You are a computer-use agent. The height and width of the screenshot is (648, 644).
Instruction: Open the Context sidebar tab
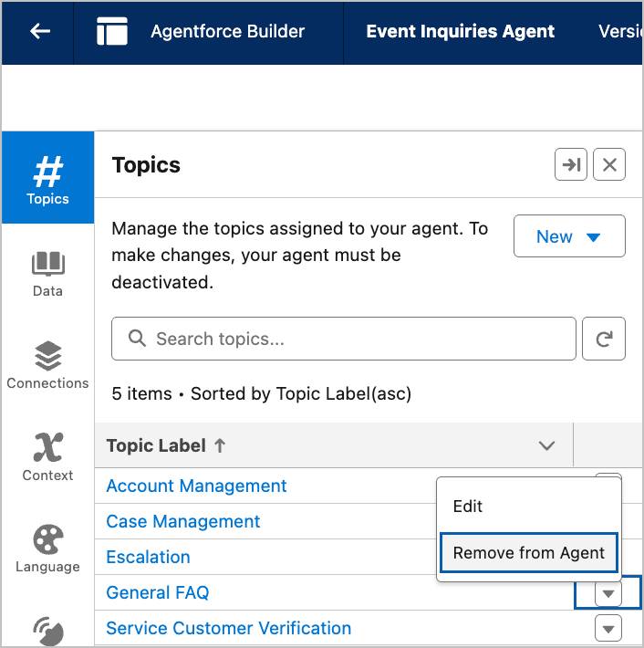click(48, 457)
